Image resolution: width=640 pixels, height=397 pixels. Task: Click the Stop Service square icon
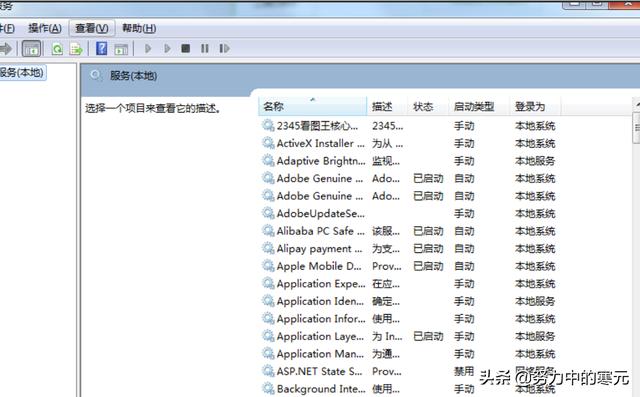(x=186, y=49)
